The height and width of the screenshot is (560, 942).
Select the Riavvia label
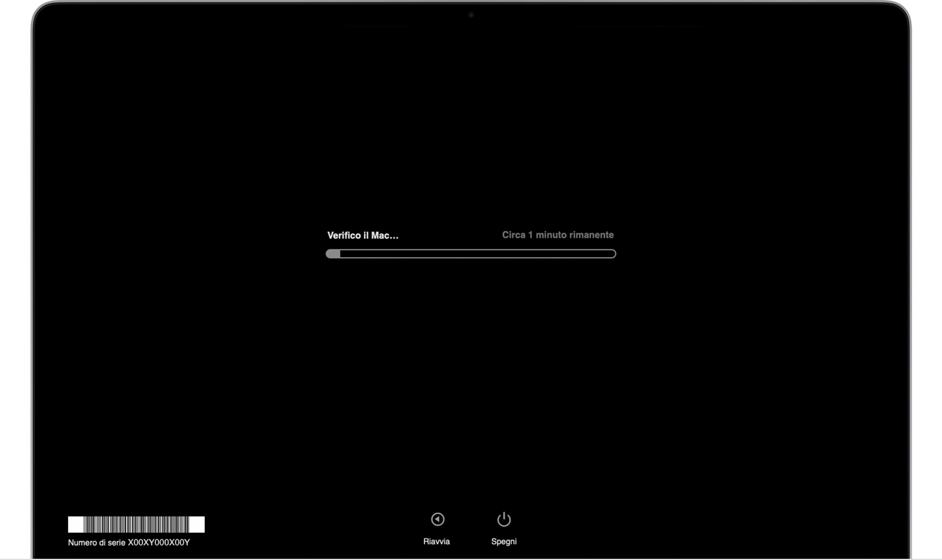point(437,541)
